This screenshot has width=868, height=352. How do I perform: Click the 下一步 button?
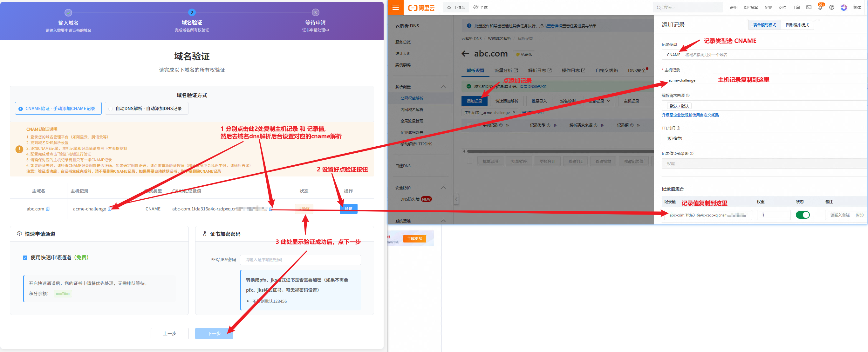click(214, 334)
